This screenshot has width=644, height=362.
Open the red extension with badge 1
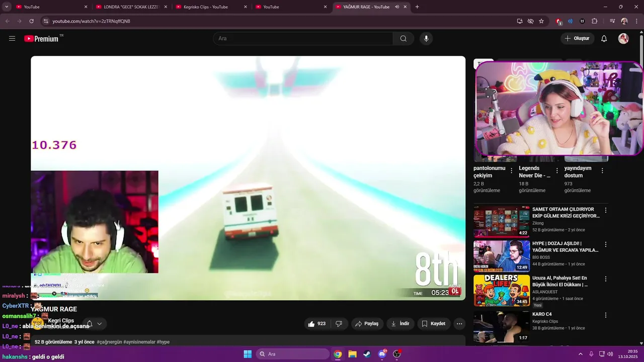[x=559, y=22]
